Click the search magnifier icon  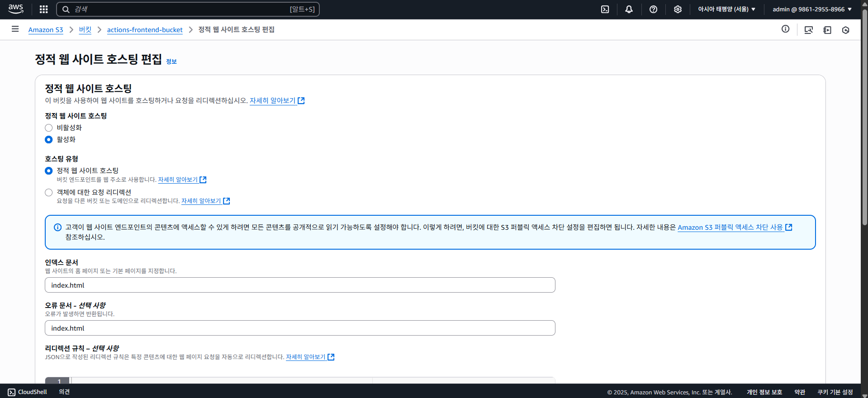tap(66, 9)
